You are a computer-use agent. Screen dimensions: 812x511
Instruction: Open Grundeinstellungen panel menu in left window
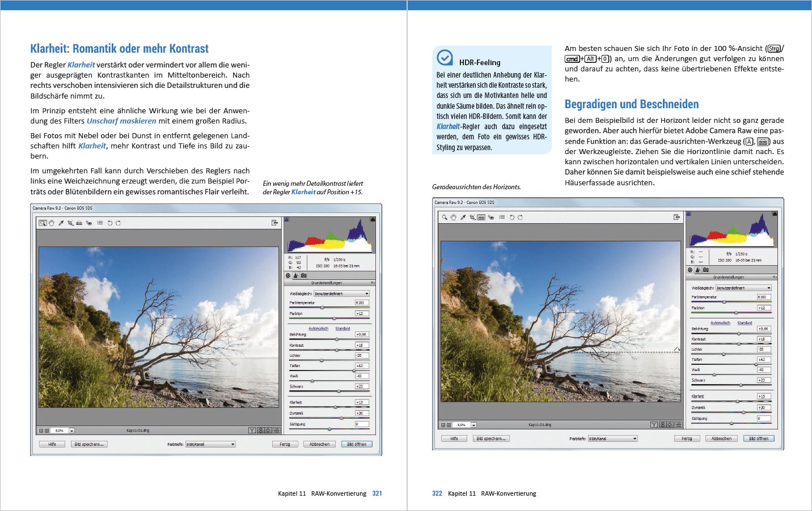[x=373, y=283]
